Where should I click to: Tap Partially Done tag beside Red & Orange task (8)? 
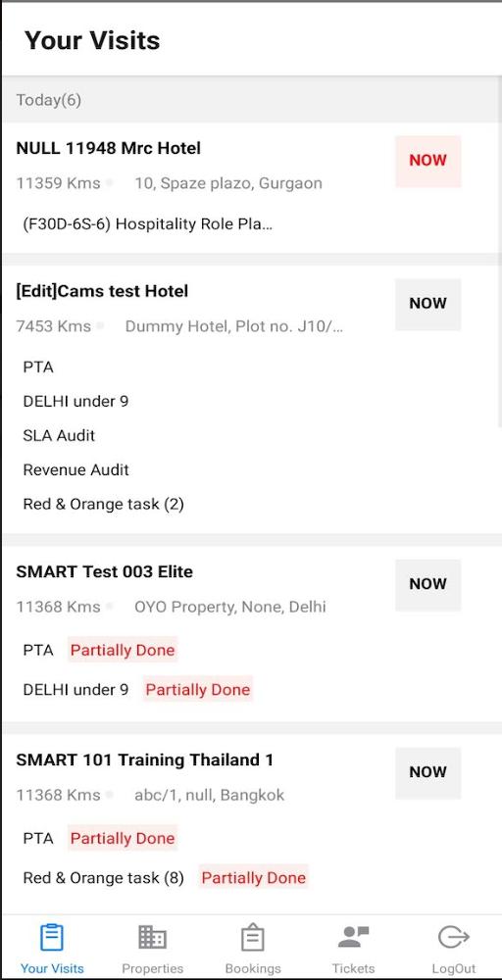[x=253, y=878]
